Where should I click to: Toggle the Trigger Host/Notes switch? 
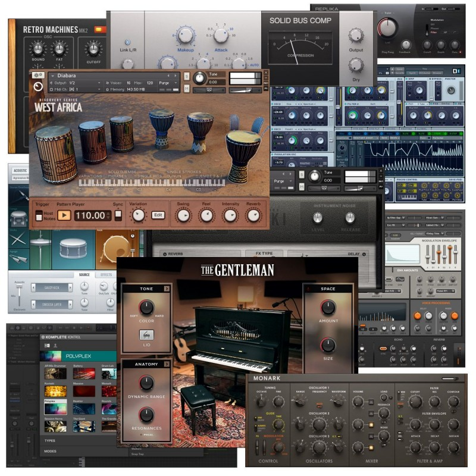pyautogui.click(x=39, y=215)
